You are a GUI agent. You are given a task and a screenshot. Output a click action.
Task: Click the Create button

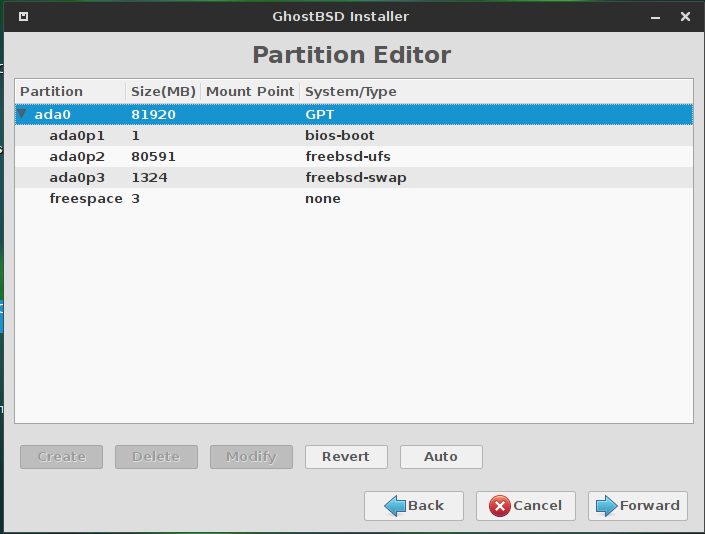pos(61,457)
